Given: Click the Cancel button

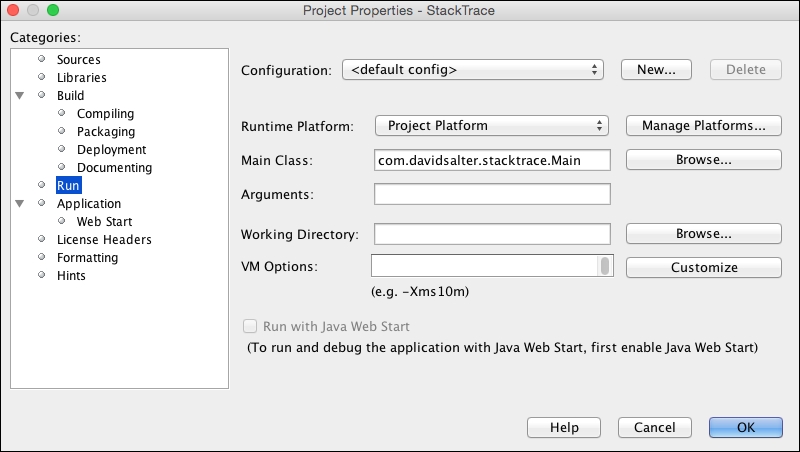Looking at the screenshot, I should (x=655, y=428).
